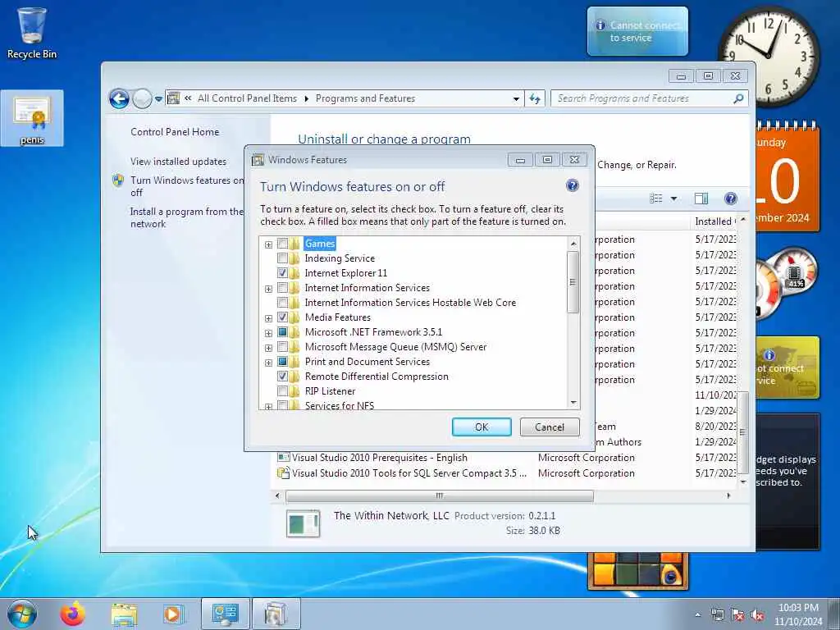The image size is (840, 630).
Task: Click OK in Windows Features dialog
Action: 481,427
